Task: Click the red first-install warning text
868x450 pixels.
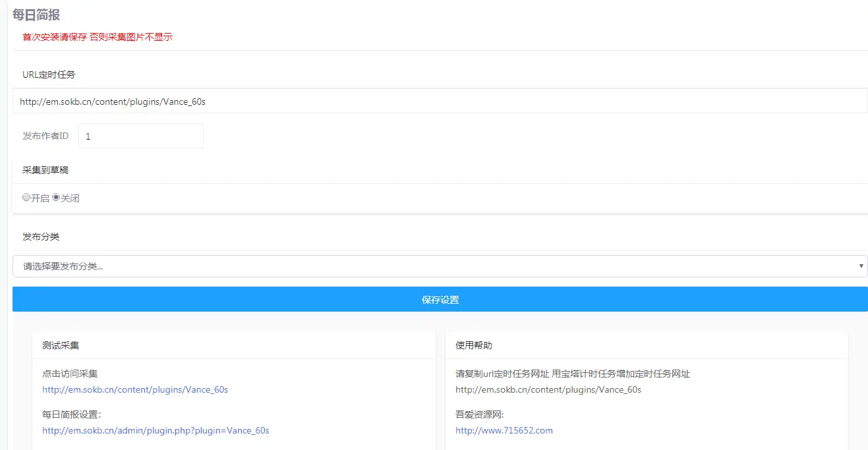Action: pos(96,37)
